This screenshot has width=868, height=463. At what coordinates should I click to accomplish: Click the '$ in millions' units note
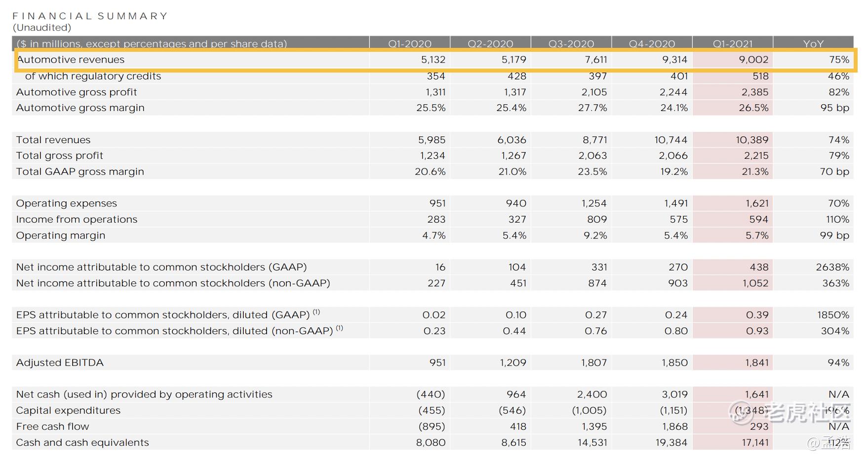click(x=152, y=43)
